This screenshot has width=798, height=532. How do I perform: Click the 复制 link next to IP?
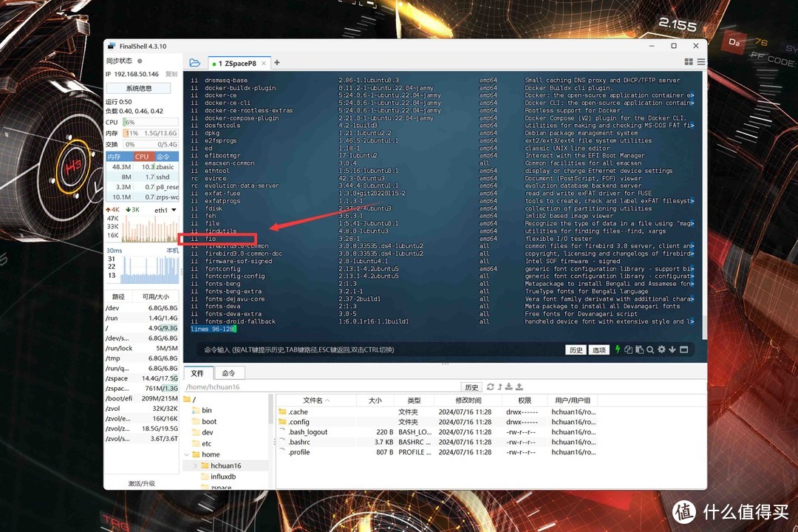(x=171, y=75)
